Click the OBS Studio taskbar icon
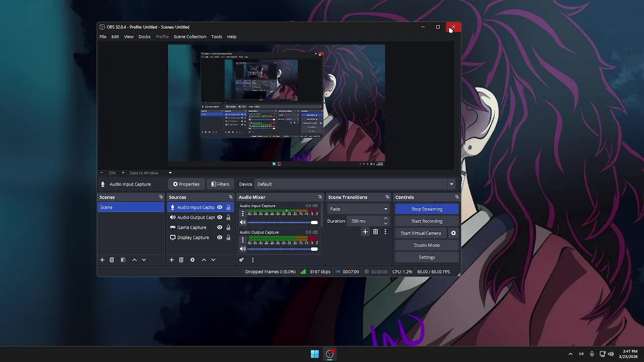The height and width of the screenshot is (362, 644). pyautogui.click(x=330, y=354)
